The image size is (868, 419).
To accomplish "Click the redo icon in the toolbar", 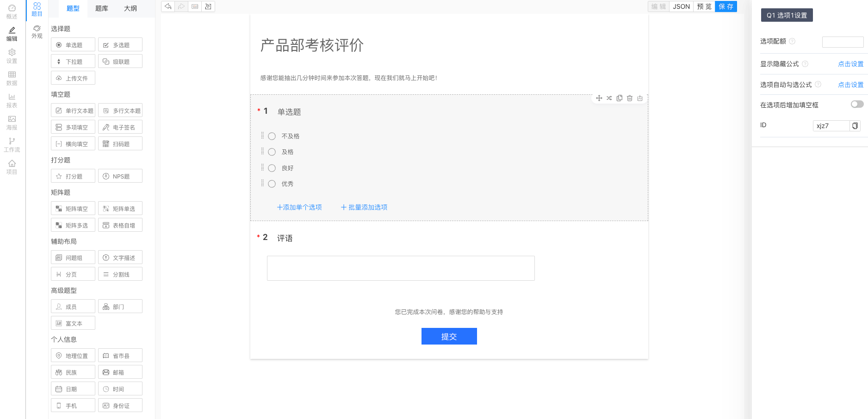I will [181, 6].
